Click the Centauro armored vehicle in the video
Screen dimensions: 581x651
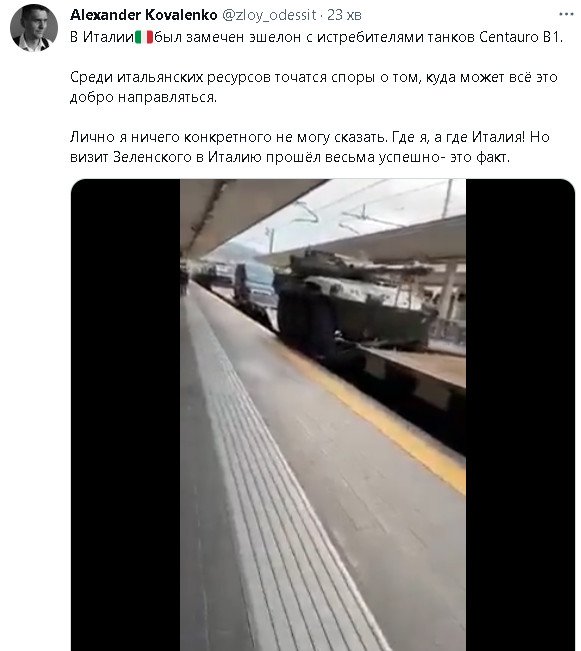[x=355, y=298]
